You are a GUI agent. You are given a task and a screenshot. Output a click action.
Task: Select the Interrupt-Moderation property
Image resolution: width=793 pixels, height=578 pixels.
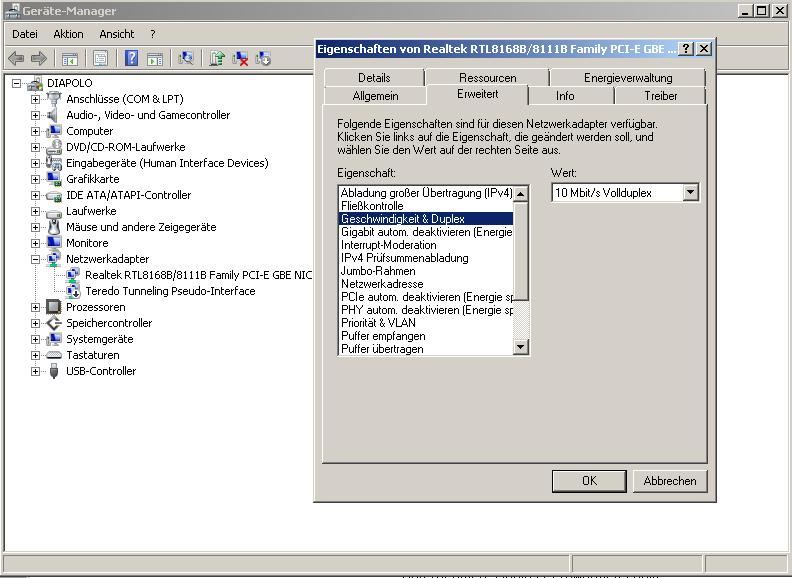[x=425, y=245]
